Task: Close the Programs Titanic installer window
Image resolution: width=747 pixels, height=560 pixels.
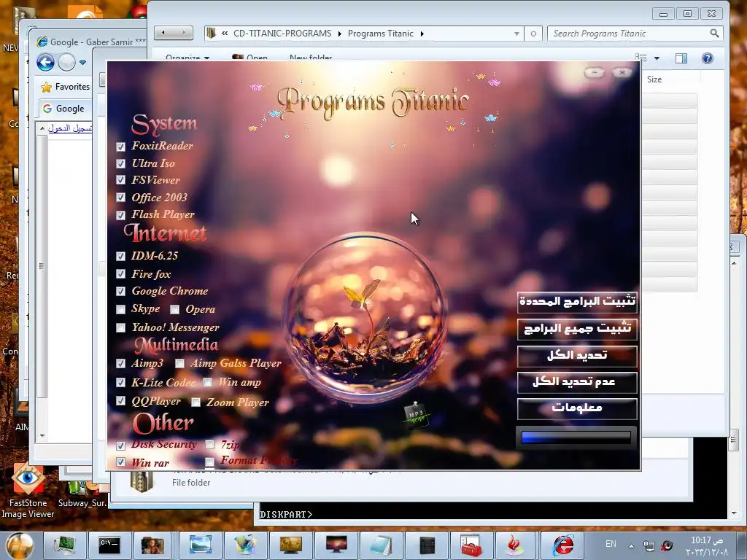Action: pos(622,72)
